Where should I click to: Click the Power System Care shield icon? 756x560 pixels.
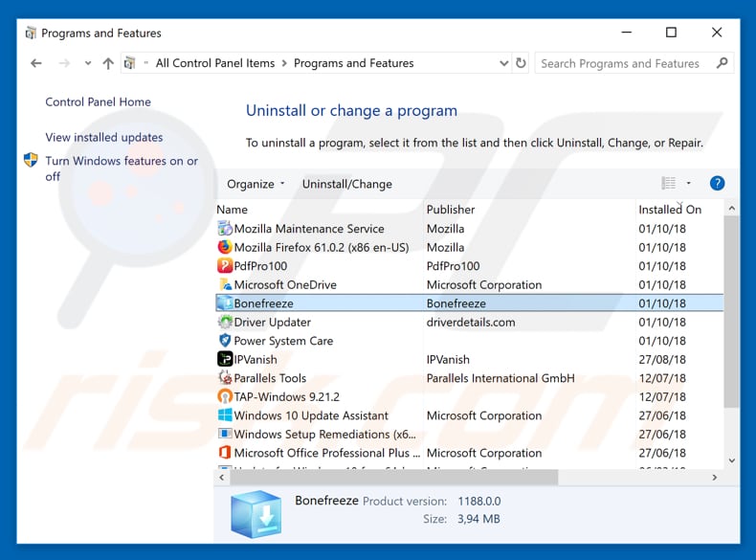pyautogui.click(x=225, y=341)
